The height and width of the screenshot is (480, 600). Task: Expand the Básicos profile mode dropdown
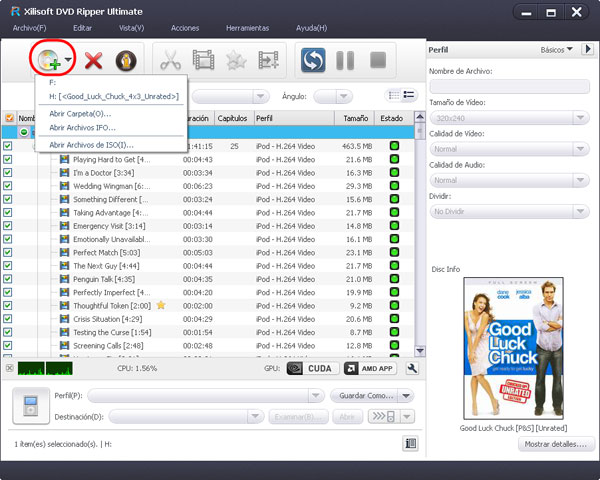click(x=557, y=49)
